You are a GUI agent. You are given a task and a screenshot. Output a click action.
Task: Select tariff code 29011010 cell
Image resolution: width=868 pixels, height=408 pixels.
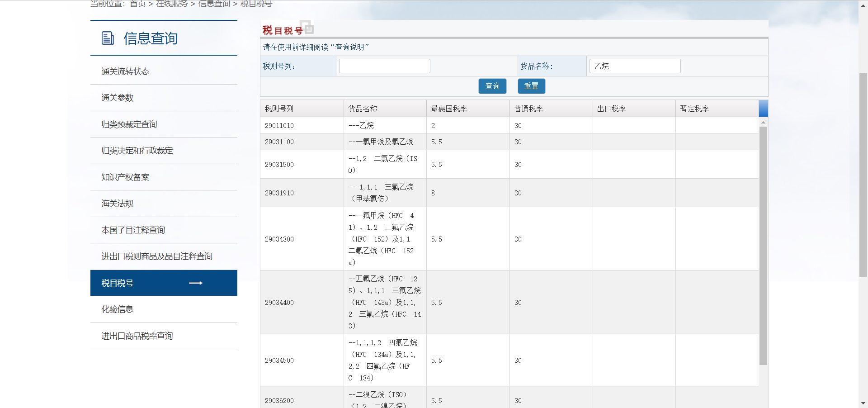[302, 125]
